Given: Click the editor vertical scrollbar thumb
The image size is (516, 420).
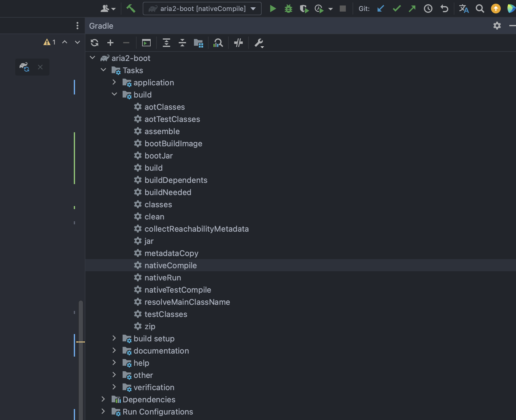Looking at the screenshot, I should [x=81, y=360].
